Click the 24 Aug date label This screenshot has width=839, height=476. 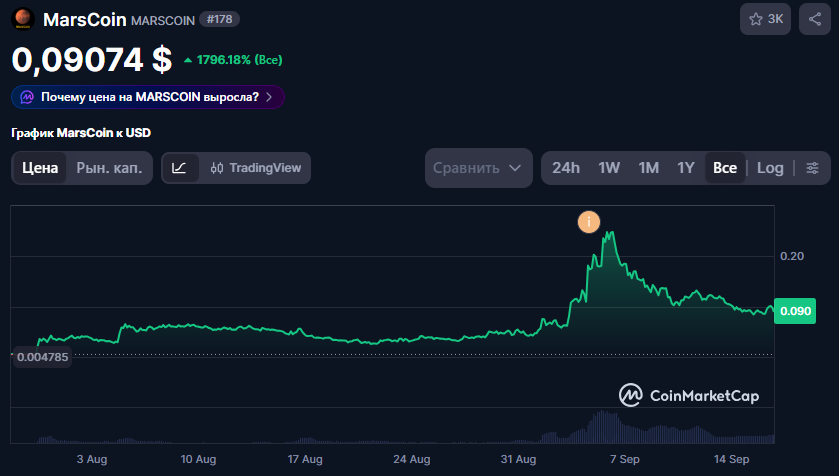click(x=411, y=459)
